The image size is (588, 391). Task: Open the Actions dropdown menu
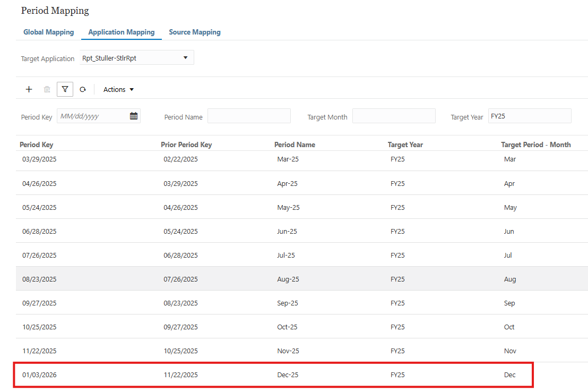coord(118,89)
